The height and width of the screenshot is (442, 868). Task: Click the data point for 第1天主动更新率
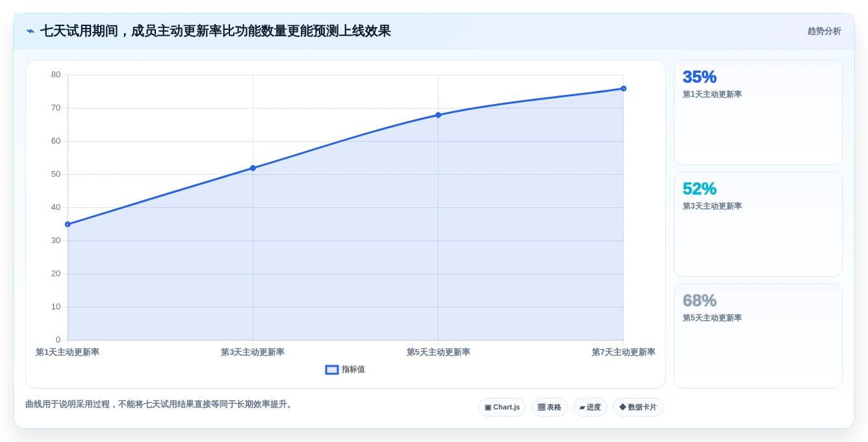click(x=68, y=224)
